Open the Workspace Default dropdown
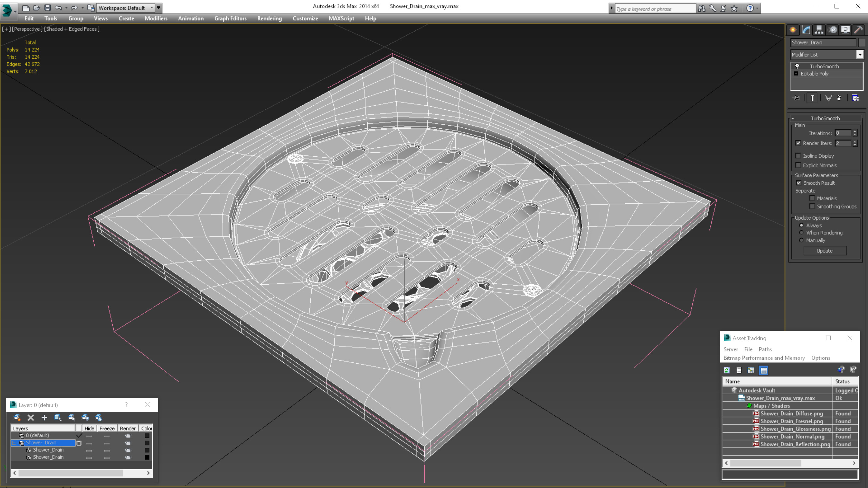Viewport: 868px width, 488px height. [x=152, y=8]
